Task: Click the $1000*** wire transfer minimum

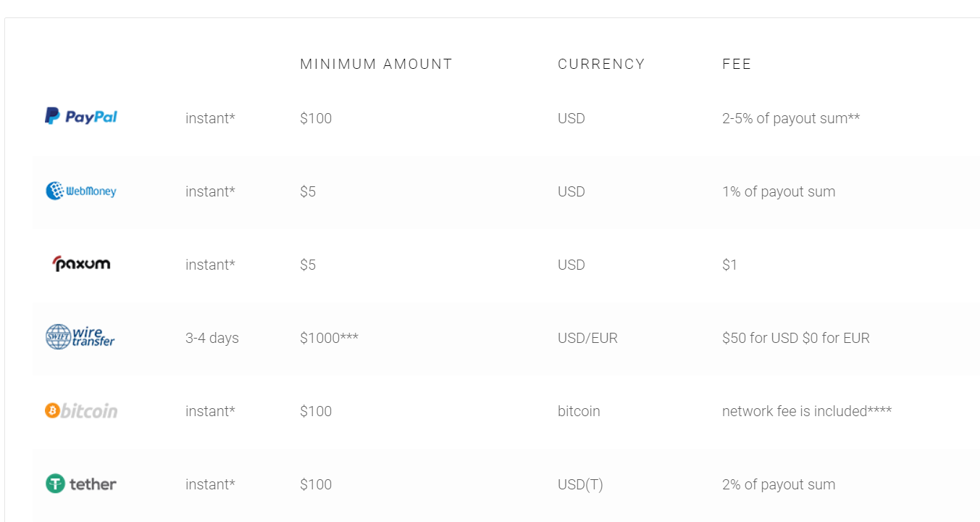Action: pyautogui.click(x=329, y=338)
